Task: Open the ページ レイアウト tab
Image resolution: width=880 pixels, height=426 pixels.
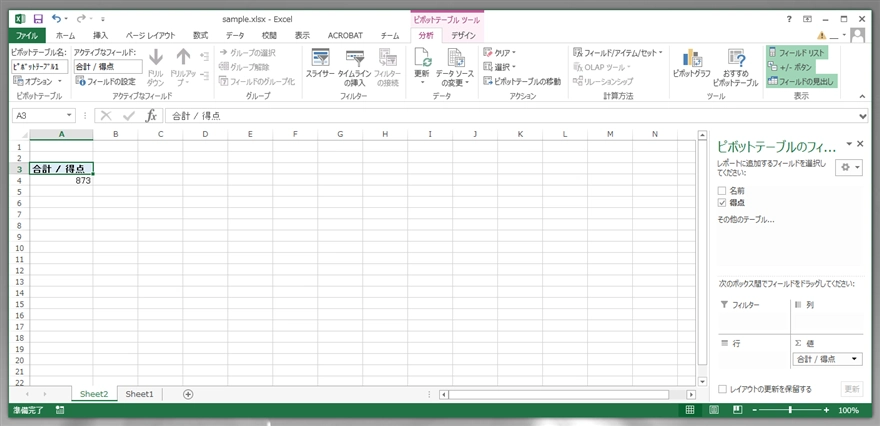Action: (x=150, y=35)
